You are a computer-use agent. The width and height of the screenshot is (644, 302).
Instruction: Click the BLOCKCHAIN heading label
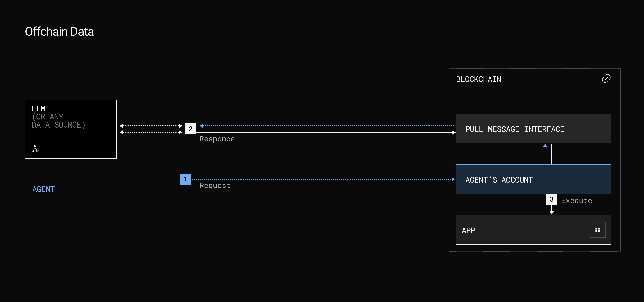478,79
